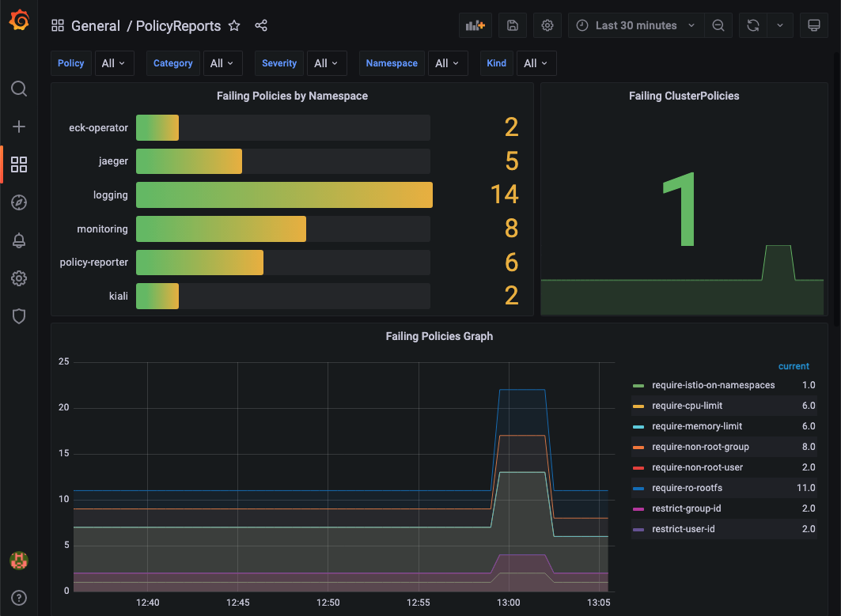Zoom out the time range
Viewport: 841px width, 616px height.
click(x=718, y=25)
